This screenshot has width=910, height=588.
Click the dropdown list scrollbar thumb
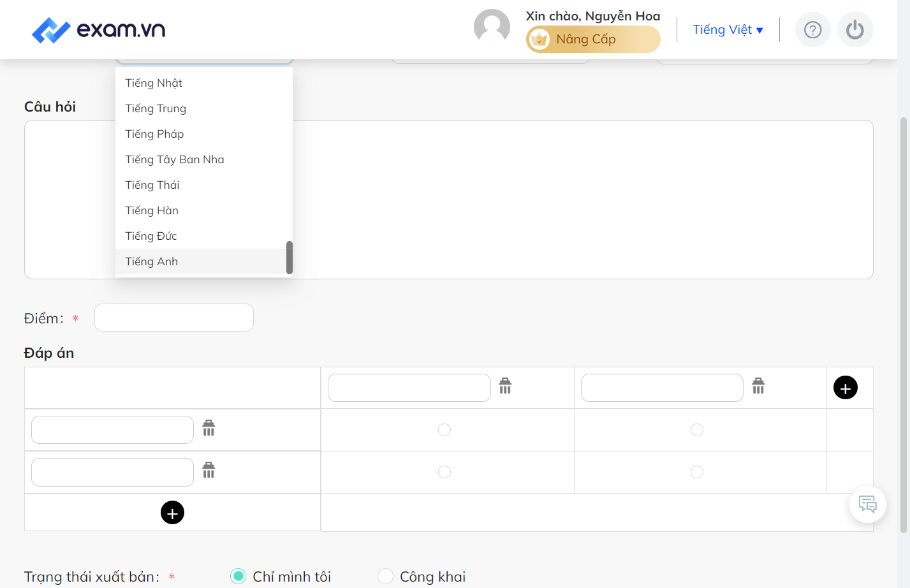[290, 257]
